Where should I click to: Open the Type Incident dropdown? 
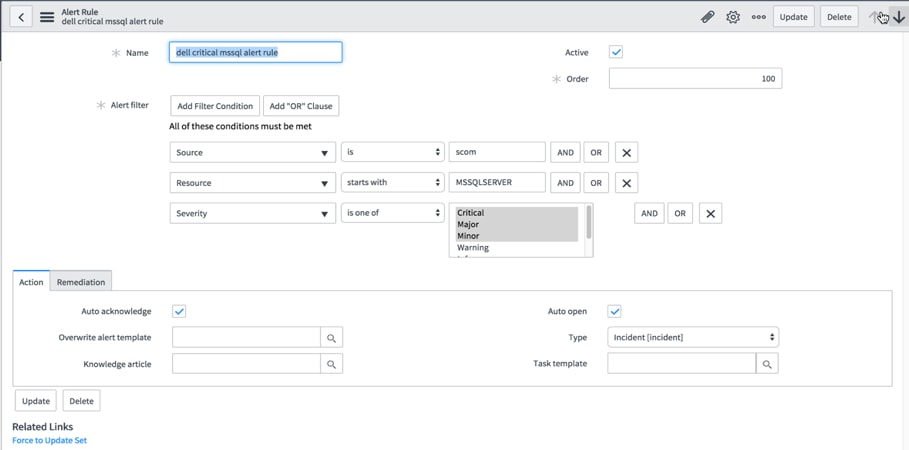point(692,338)
